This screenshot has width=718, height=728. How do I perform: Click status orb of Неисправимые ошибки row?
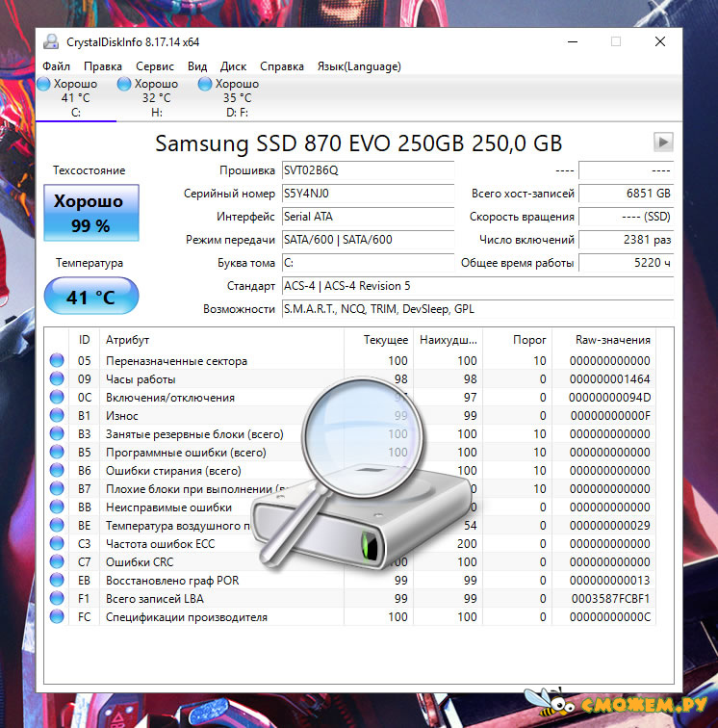click(x=57, y=507)
